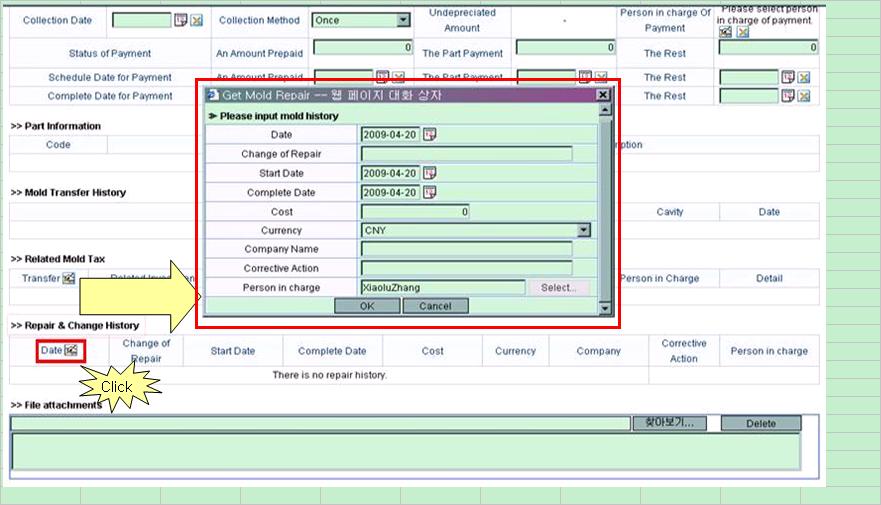Click into the Company Name text field
881x505 pixels.
(x=466, y=250)
